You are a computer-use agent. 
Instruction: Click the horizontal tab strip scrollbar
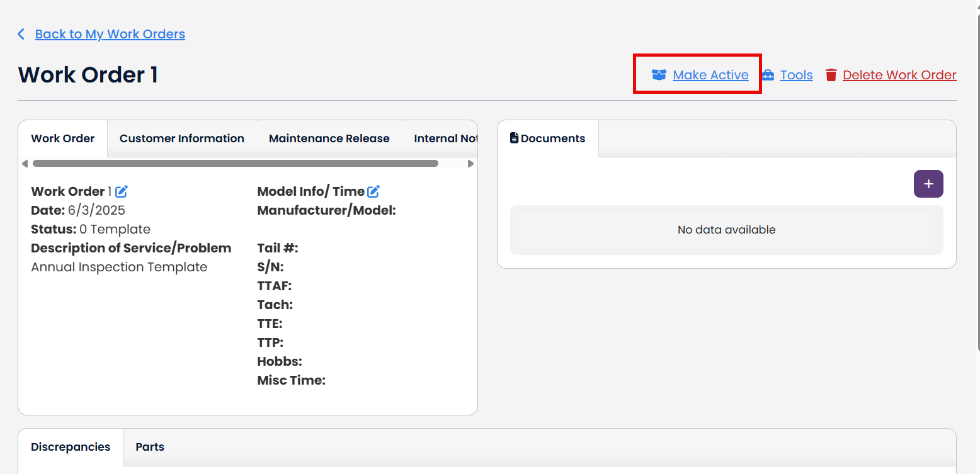coord(235,164)
